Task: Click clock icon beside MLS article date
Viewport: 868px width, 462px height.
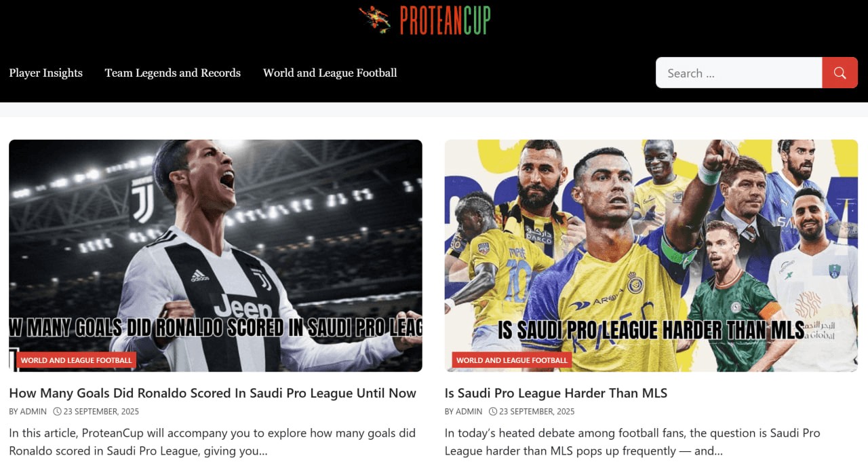Action: 493,411
